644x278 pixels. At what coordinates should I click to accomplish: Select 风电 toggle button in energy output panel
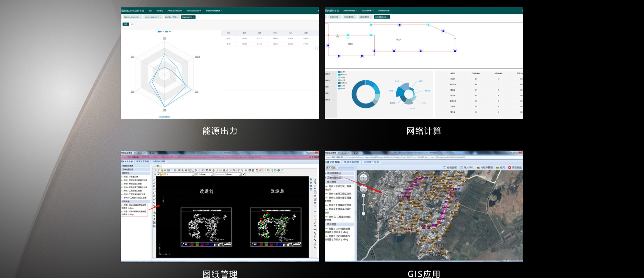(x=126, y=24)
